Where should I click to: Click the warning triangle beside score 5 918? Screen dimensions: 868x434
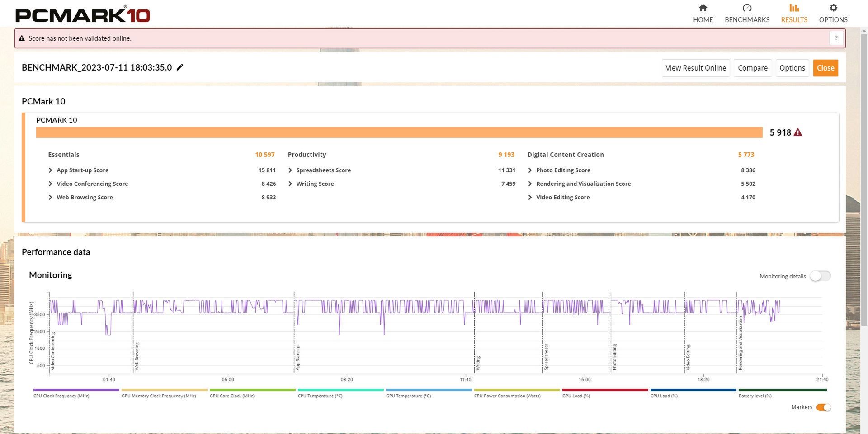[x=798, y=132]
